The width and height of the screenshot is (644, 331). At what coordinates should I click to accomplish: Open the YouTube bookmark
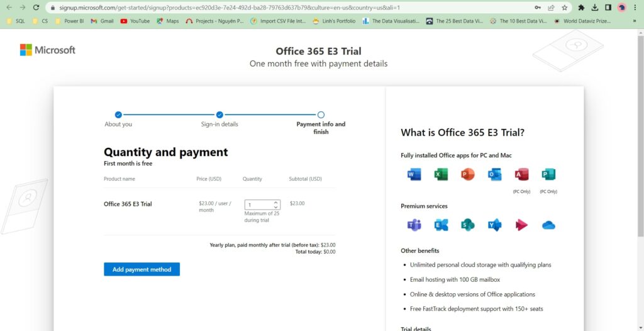tap(135, 21)
